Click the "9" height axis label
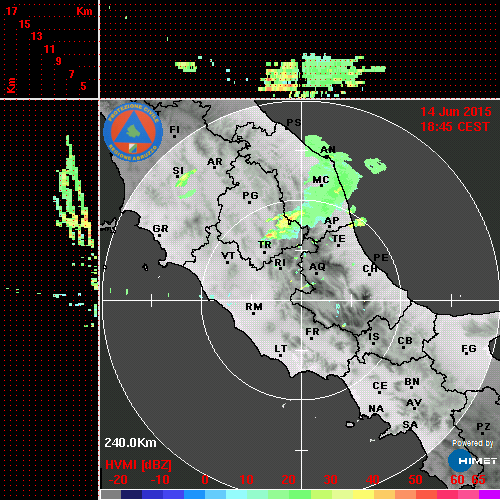 pos(59,61)
